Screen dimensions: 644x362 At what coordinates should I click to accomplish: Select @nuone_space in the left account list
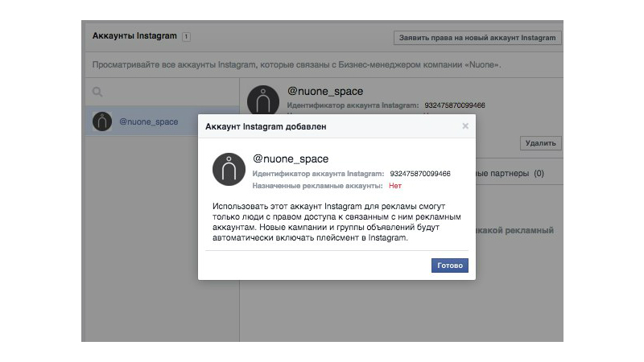[148, 121]
